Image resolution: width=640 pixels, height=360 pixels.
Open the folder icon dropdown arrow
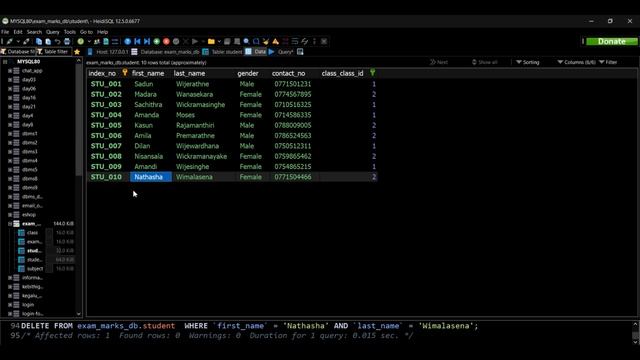click(219, 41)
